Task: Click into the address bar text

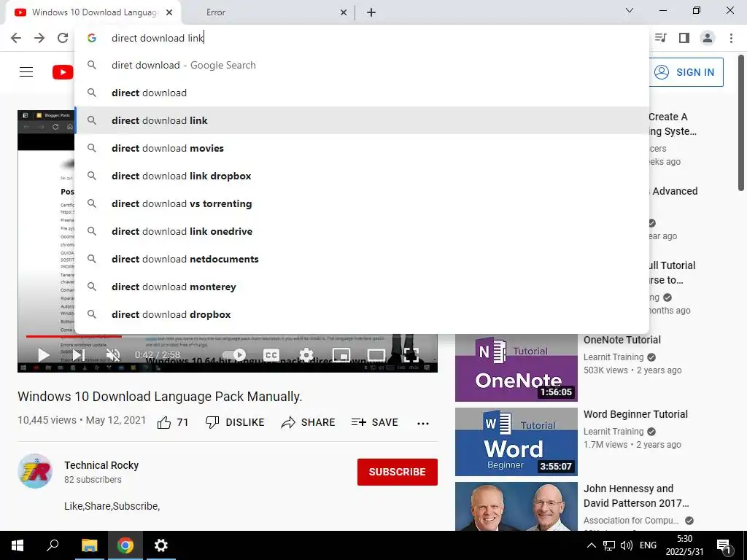Action: pyautogui.click(x=158, y=38)
